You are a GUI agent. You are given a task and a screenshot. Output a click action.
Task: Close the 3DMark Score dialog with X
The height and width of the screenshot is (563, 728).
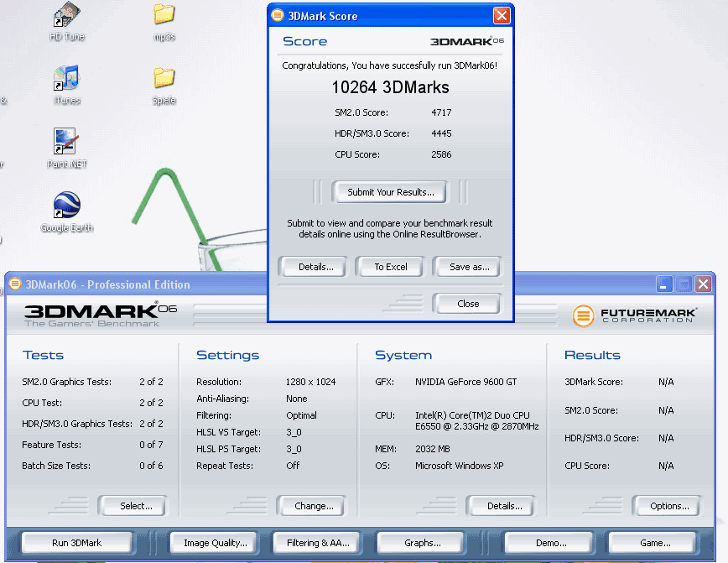pos(502,16)
